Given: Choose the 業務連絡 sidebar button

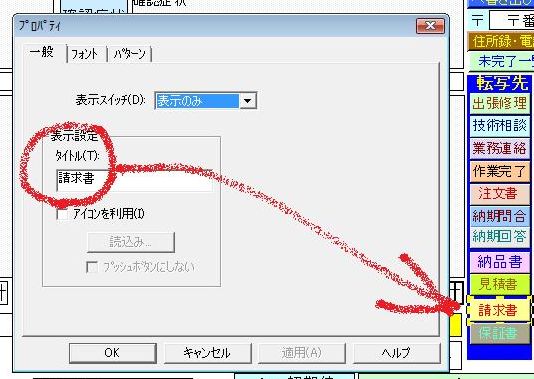Looking at the screenshot, I should [499, 148].
